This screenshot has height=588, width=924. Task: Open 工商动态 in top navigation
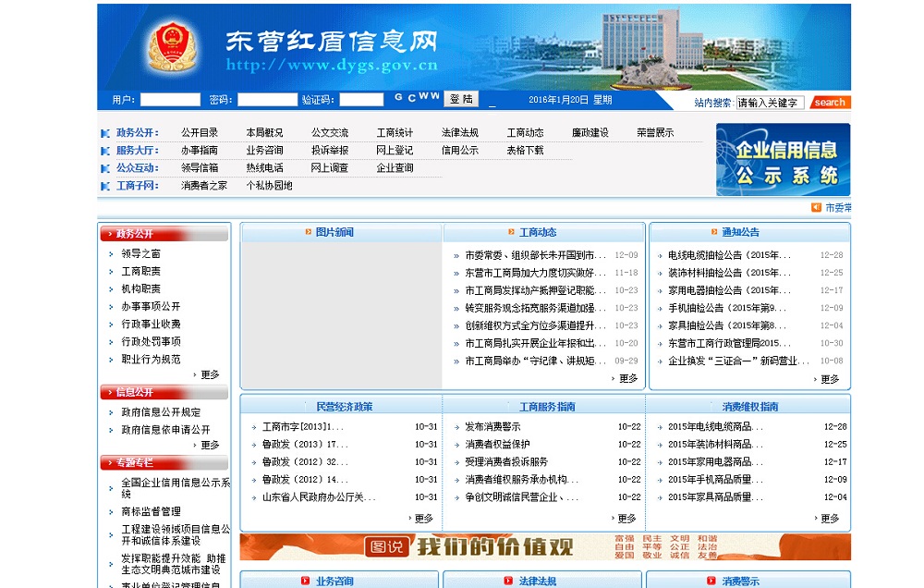525,133
